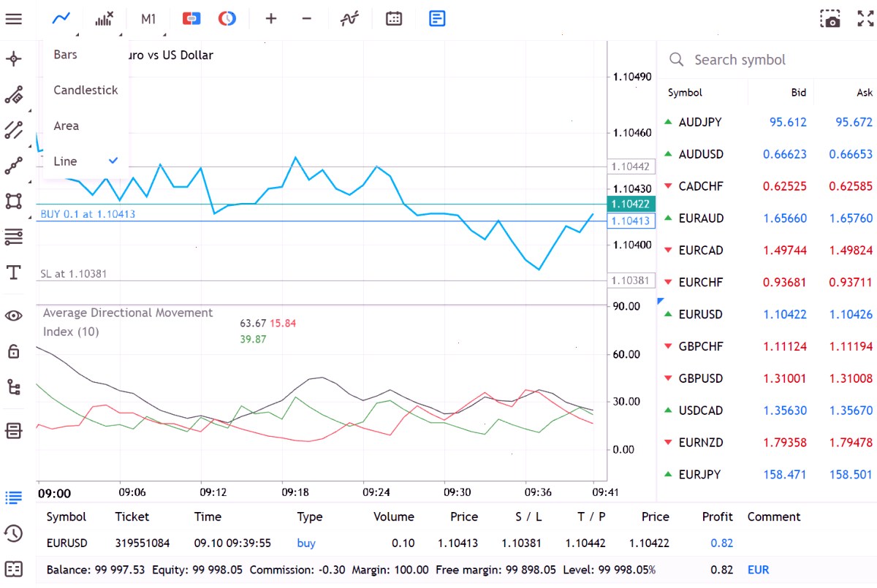Expand the Fibonacci tools group
This screenshot has width=877, height=588.
[13, 237]
